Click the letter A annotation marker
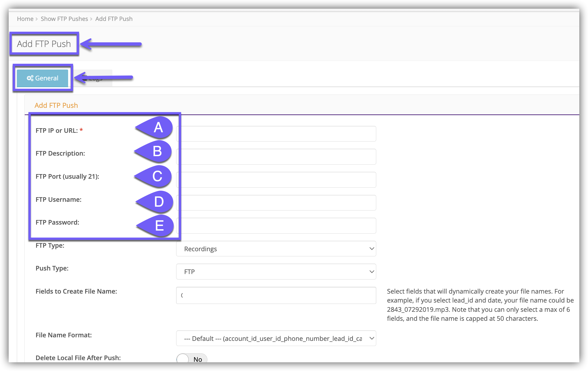 pos(158,128)
